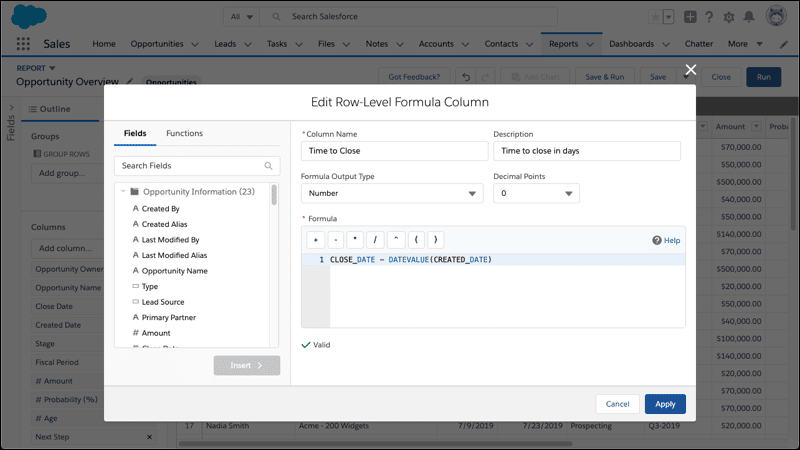
Task: Switch to the Functions tab
Action: [184, 133]
